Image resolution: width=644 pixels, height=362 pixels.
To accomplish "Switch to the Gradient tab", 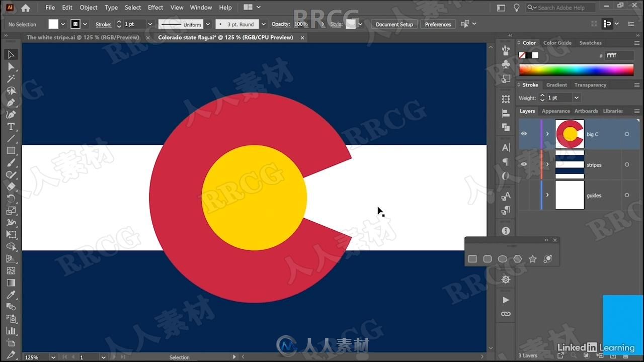I will (556, 85).
